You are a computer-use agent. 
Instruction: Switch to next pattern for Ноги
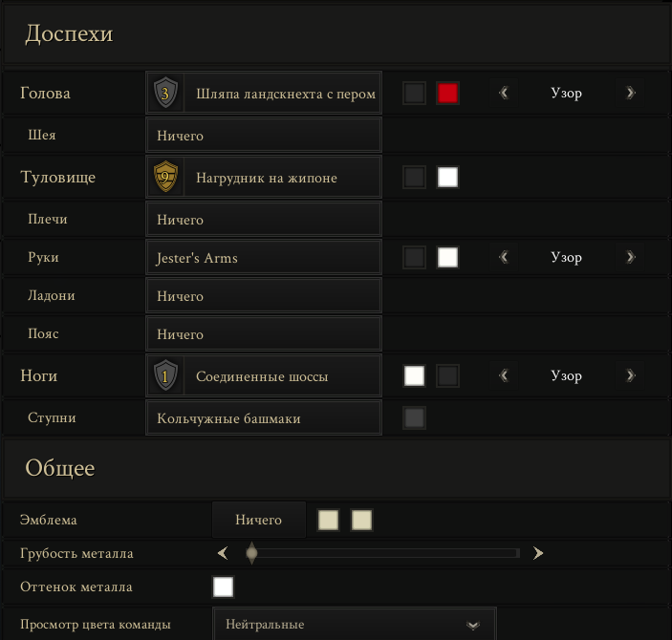pos(630,375)
